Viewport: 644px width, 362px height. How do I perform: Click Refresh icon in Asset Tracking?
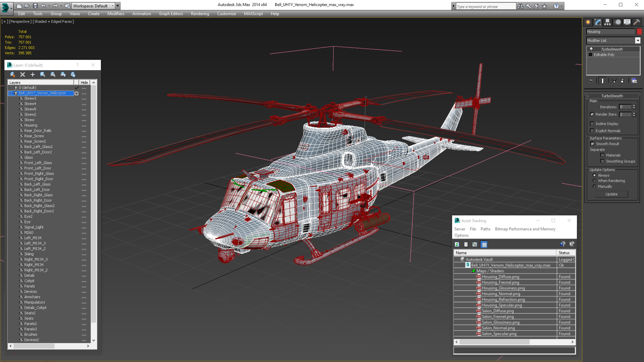(x=457, y=245)
